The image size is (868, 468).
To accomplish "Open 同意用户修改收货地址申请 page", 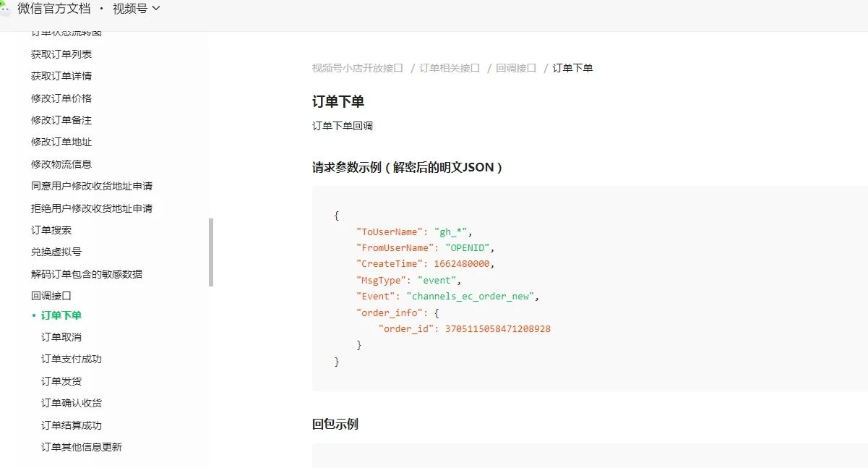I will (92, 186).
